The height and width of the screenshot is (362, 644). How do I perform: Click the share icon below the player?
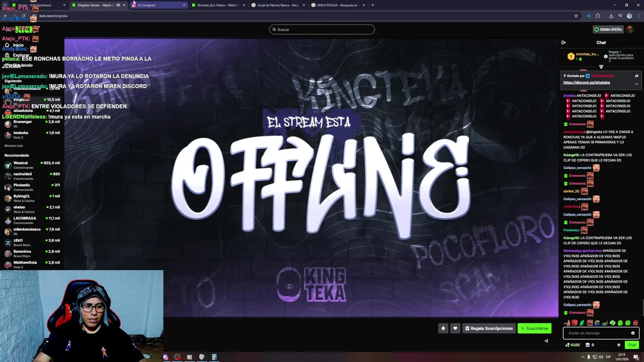(x=546, y=341)
